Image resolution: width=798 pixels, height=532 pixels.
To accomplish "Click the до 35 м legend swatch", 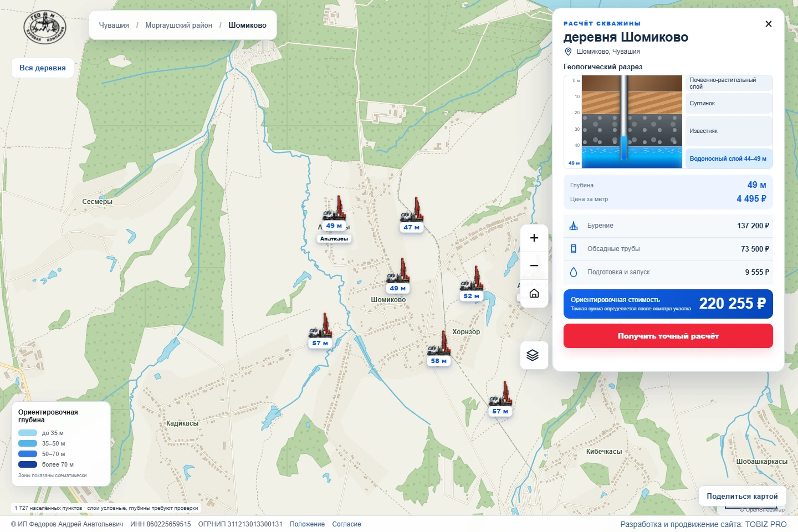I will point(28,433).
